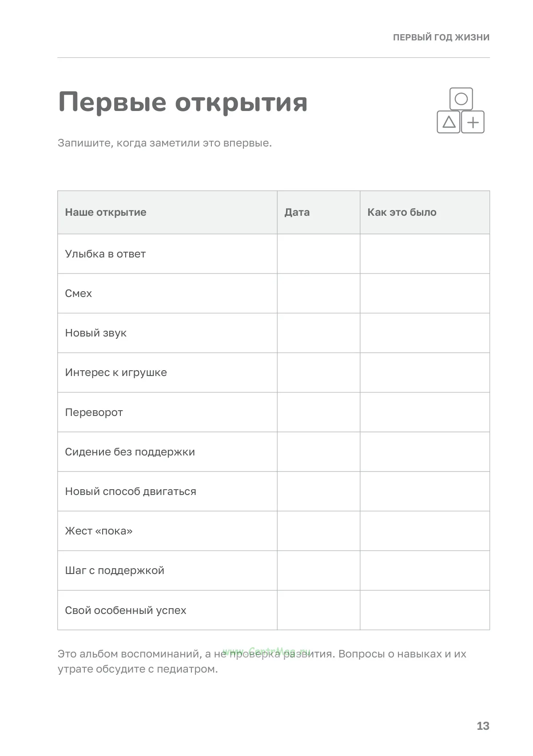Click the 'Первые открытия' heading
533x756 pixels.
pos(183,102)
